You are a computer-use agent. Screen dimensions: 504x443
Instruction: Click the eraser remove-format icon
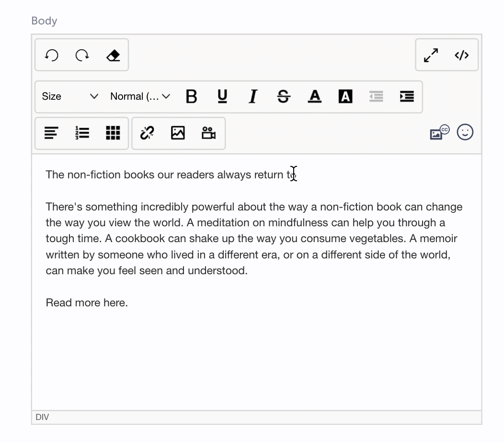pos(113,56)
